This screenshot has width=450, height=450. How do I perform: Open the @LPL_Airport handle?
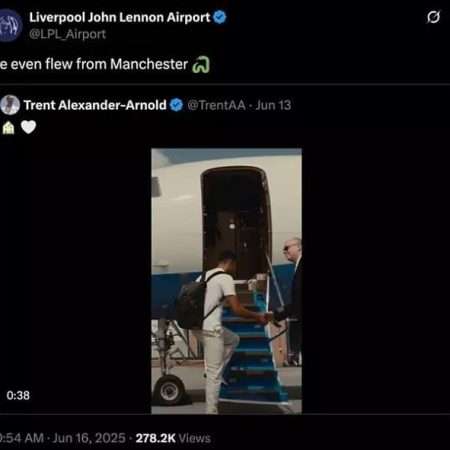tap(68, 34)
